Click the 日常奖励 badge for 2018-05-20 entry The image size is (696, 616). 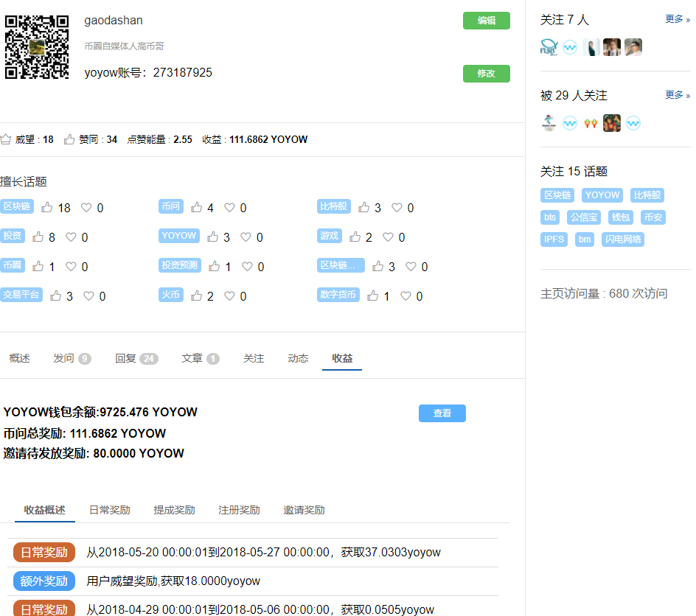tap(44, 552)
